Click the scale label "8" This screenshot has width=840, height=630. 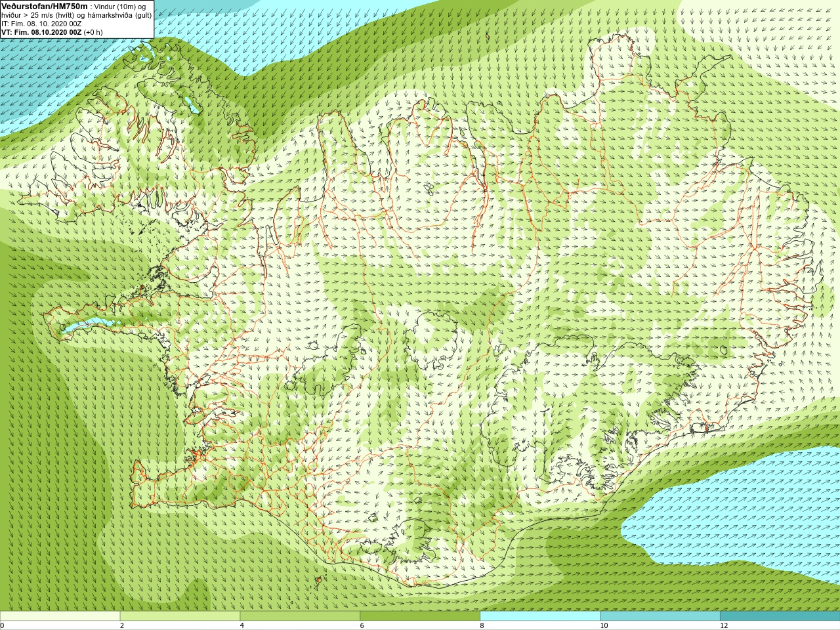pos(482,625)
